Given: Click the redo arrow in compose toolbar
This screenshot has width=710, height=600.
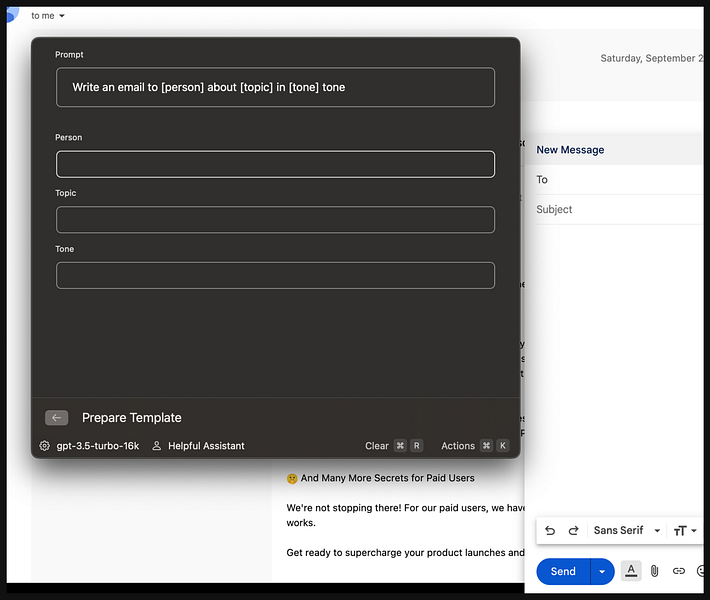Looking at the screenshot, I should [x=573, y=530].
